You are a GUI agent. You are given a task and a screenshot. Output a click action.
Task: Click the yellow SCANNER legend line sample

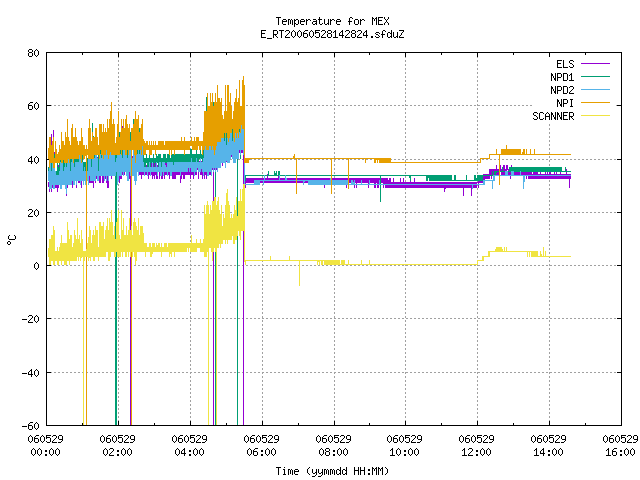click(x=595, y=116)
